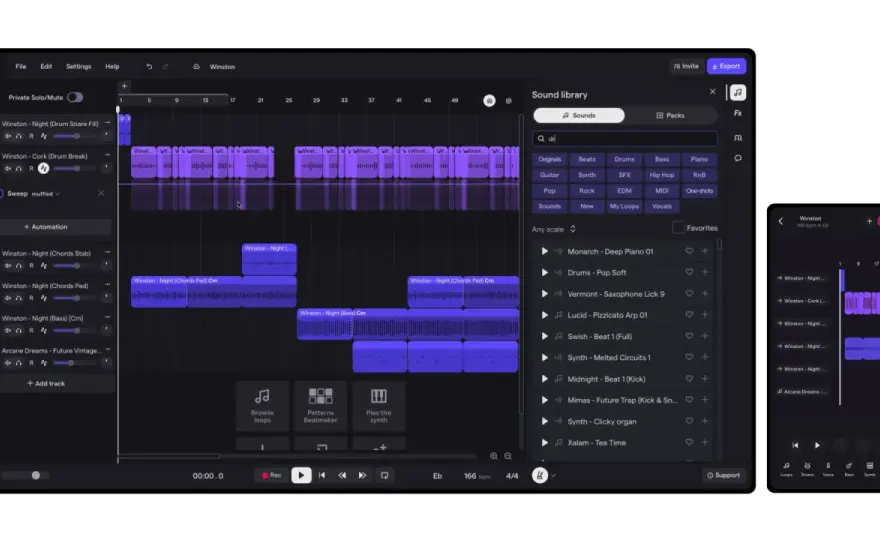Open the Settings menu
Screen dimensions: 880x540
(x=79, y=66)
